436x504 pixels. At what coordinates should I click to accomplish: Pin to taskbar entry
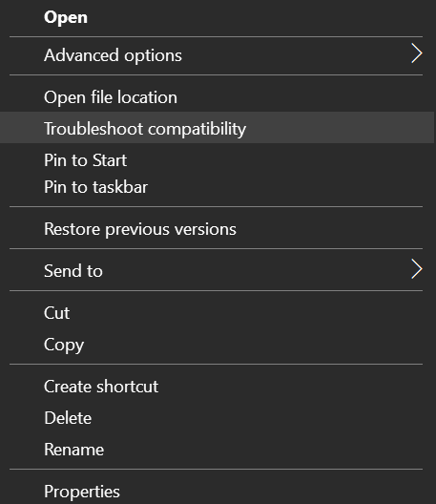218,187
